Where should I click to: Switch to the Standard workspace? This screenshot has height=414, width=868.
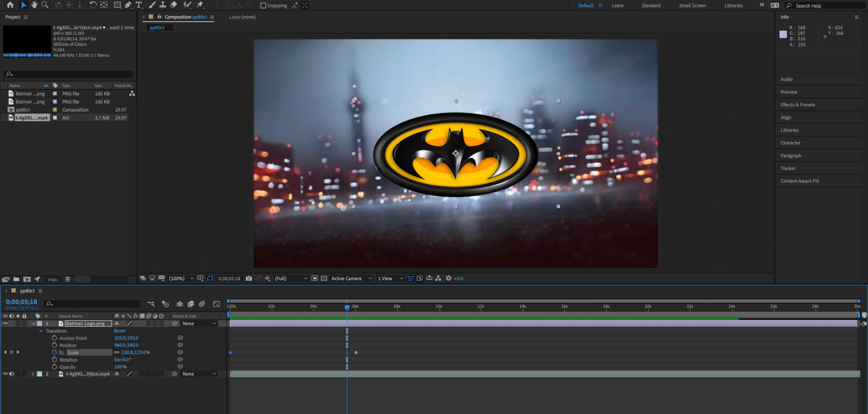[651, 5]
